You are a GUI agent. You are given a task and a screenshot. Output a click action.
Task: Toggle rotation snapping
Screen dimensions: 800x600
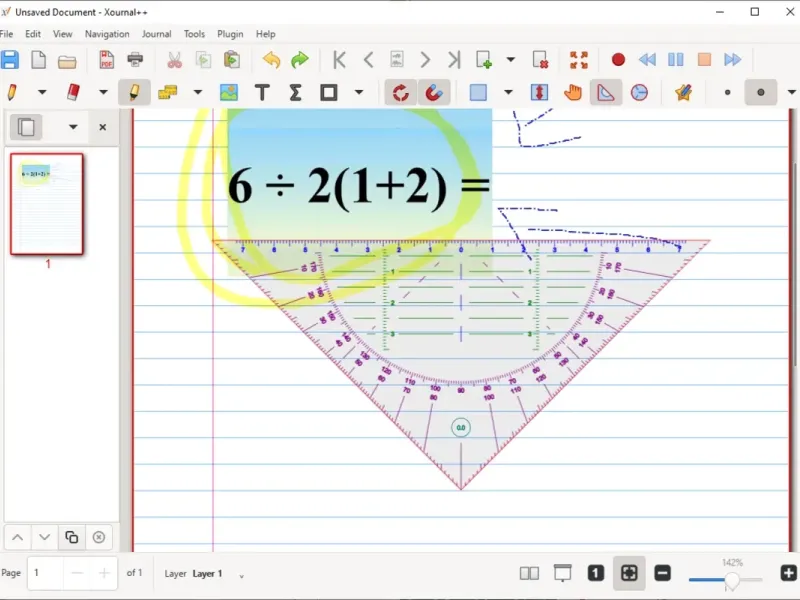point(401,92)
